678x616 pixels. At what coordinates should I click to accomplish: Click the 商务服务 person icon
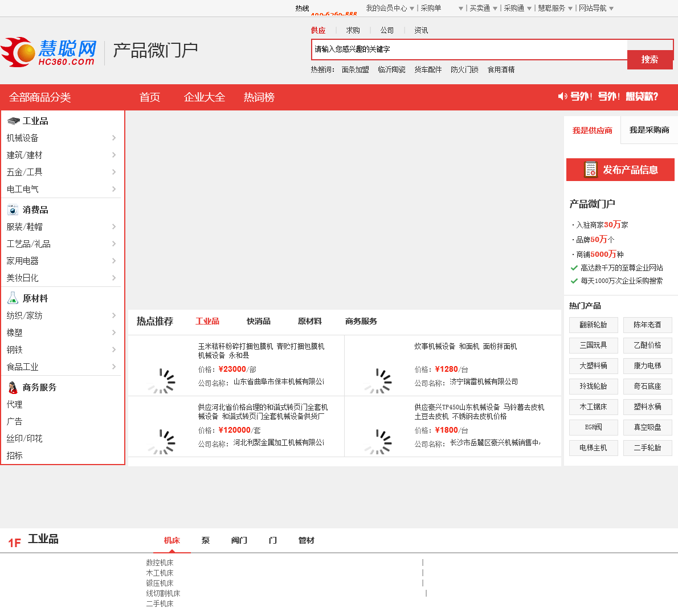[x=13, y=388]
